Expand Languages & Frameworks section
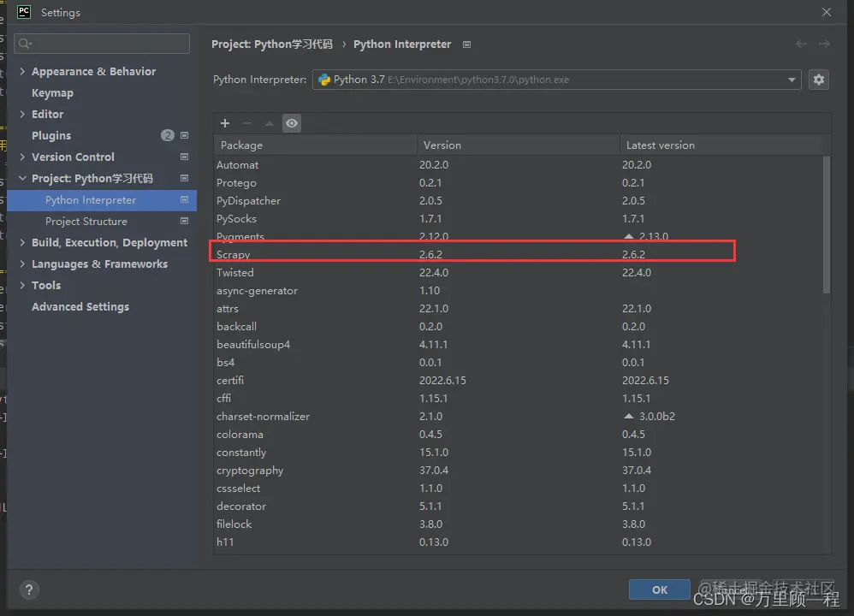 tap(22, 264)
